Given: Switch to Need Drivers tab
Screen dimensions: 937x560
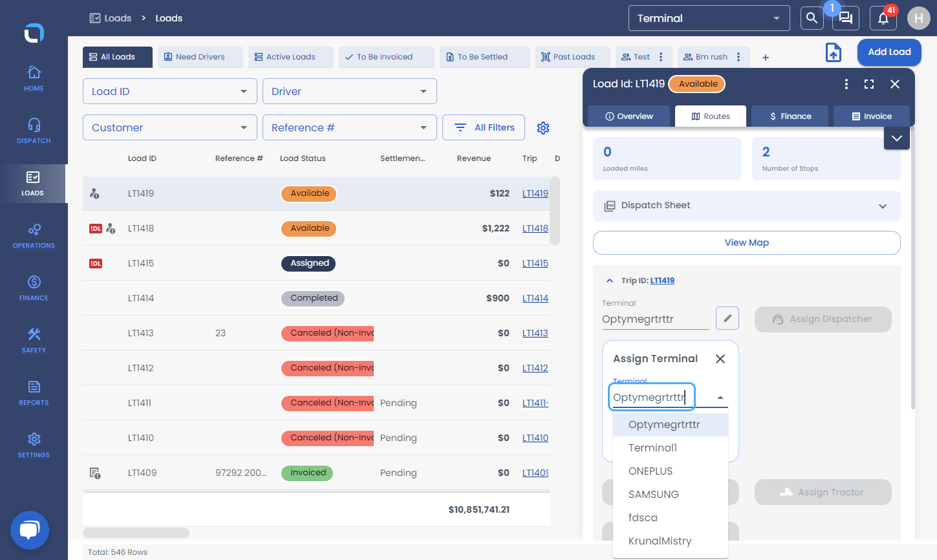Looking at the screenshot, I should [x=200, y=57].
